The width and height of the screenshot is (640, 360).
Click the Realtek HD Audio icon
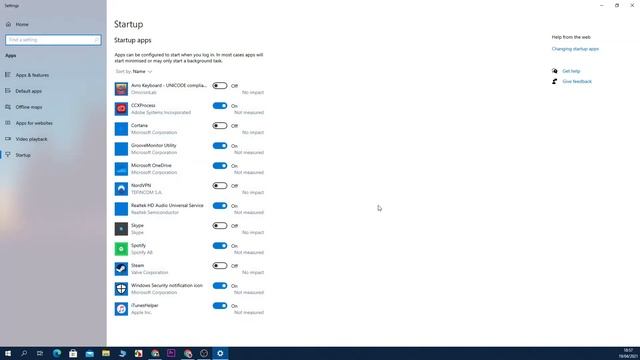click(121, 209)
